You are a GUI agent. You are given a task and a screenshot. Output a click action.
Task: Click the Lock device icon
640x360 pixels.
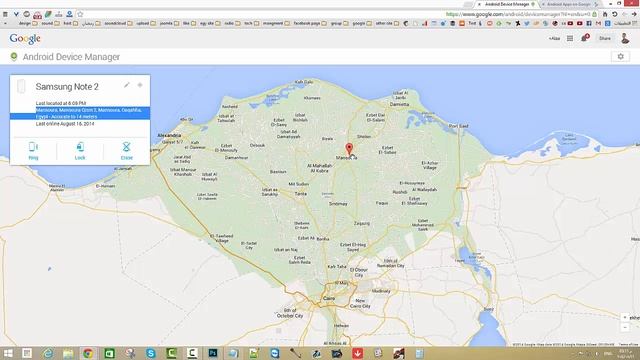pyautogui.click(x=80, y=147)
